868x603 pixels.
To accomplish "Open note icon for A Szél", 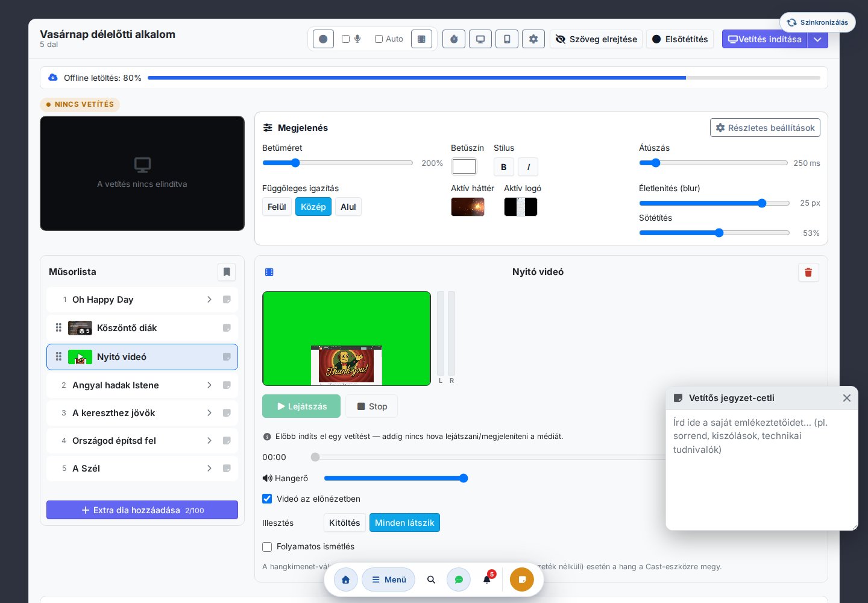I will click(x=227, y=469).
